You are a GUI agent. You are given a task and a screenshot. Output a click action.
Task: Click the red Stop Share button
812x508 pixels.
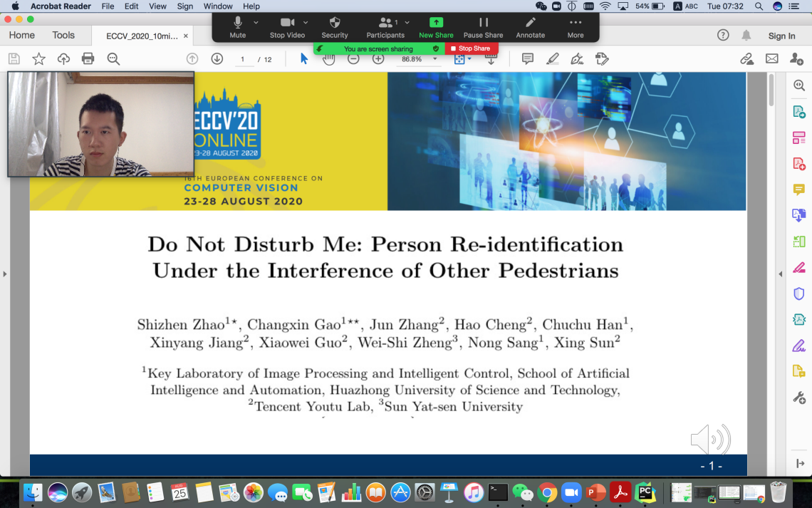pyautogui.click(x=471, y=48)
